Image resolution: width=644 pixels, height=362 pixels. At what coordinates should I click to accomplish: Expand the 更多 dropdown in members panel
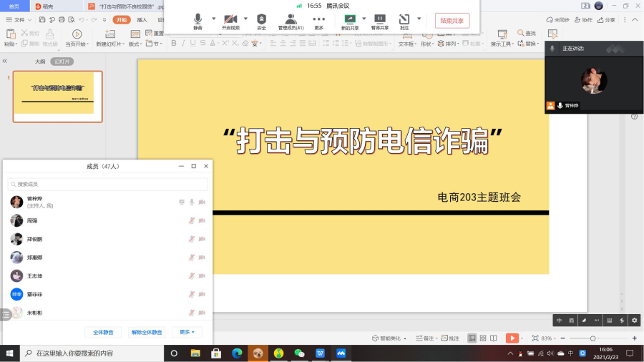coord(187,332)
